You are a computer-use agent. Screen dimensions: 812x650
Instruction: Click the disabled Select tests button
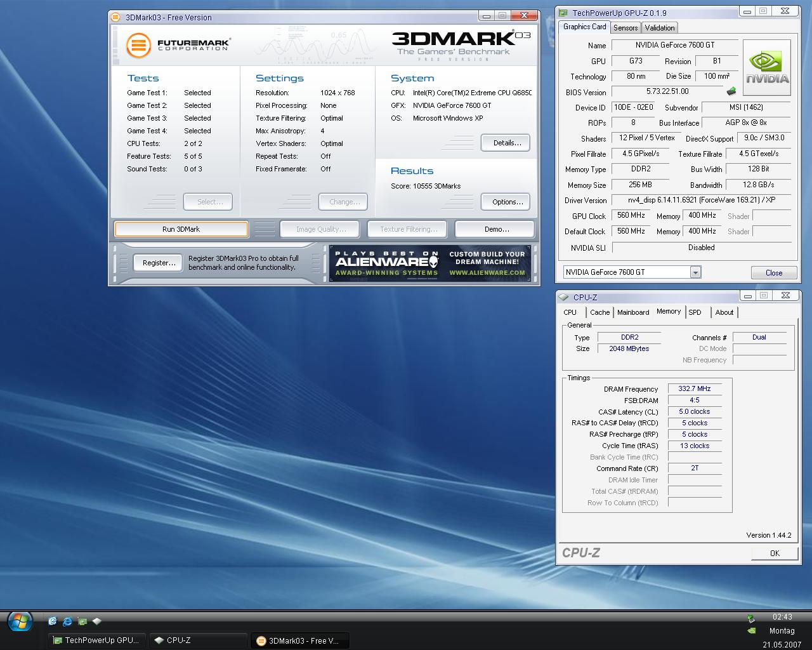coord(208,202)
